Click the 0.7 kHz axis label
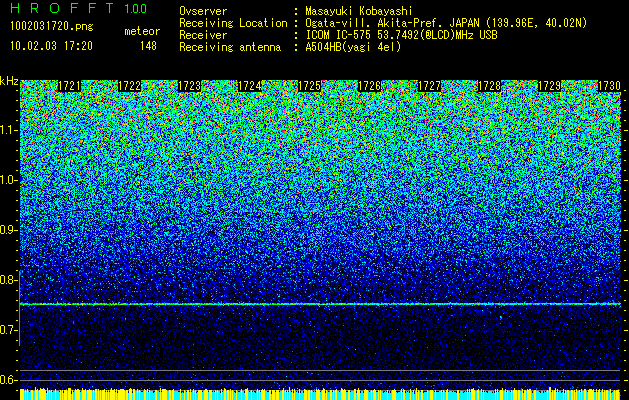The image size is (629, 400). [x=8, y=330]
